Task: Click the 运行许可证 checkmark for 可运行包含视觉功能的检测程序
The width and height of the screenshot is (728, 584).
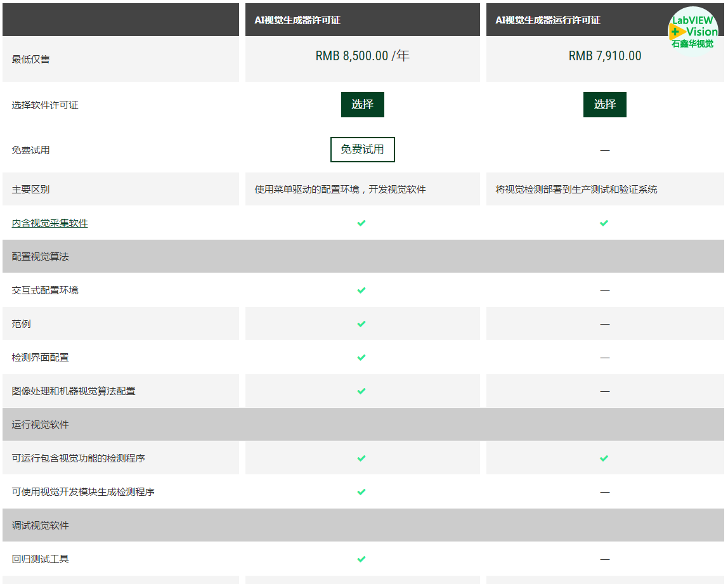Action: [x=604, y=458]
